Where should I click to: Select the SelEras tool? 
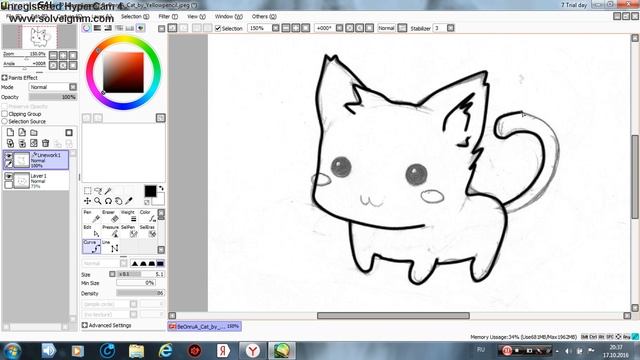coord(148,231)
